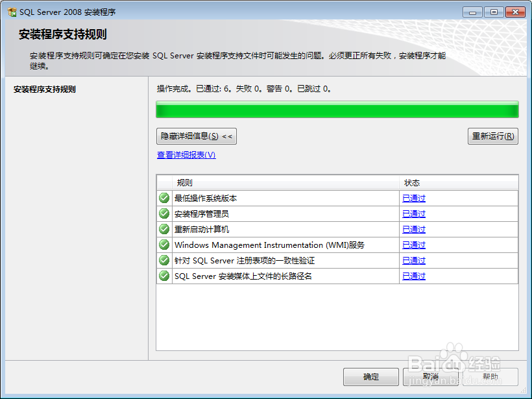Open 已通过 status link for WMI服务 rule
Screen dimensions: 532x399
414,245
